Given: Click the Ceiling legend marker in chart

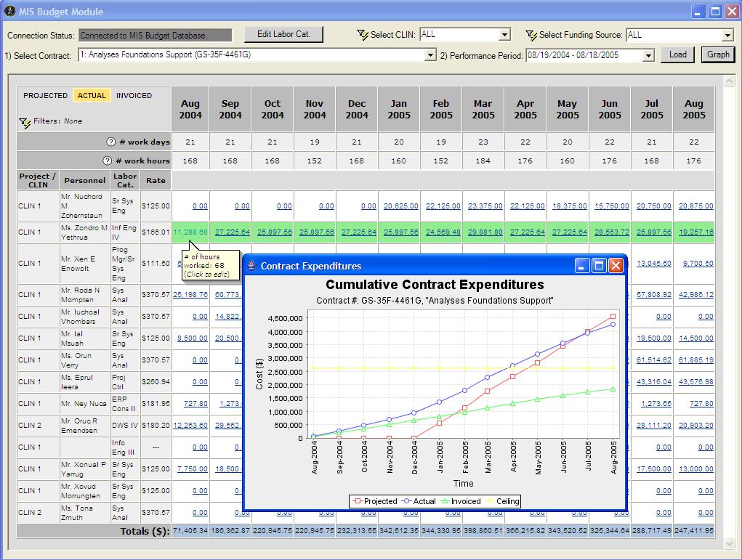Looking at the screenshot, I should click(x=489, y=501).
